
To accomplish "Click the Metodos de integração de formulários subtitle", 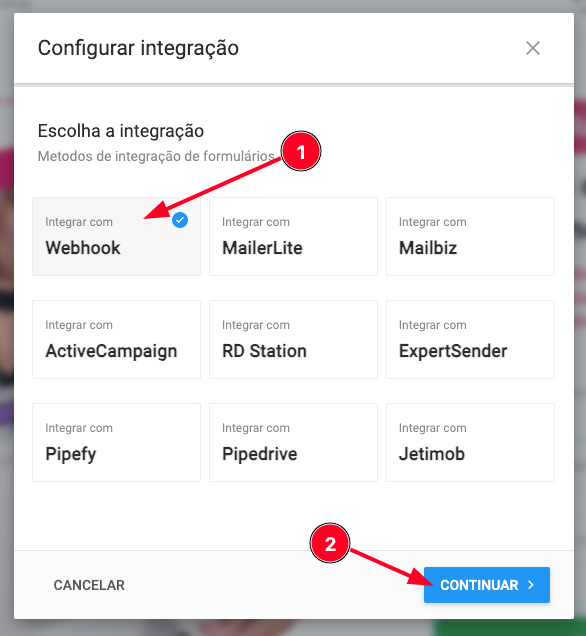I will coord(156,156).
